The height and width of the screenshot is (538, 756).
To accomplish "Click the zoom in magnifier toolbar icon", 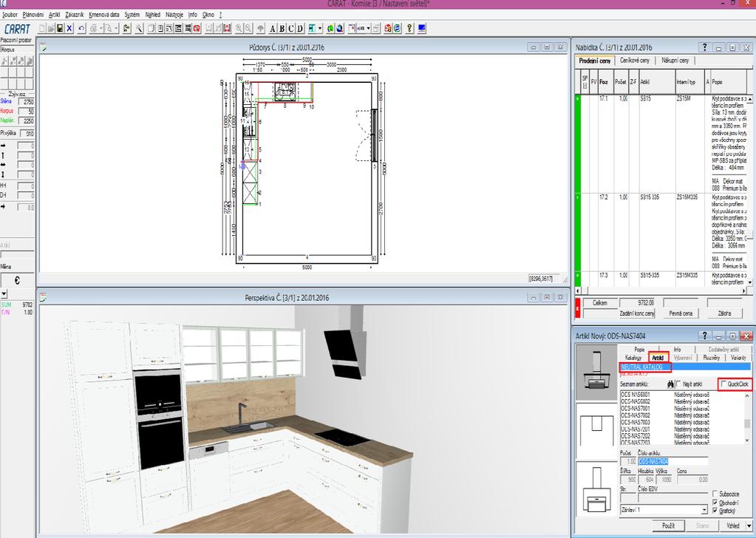I will pos(239,28).
